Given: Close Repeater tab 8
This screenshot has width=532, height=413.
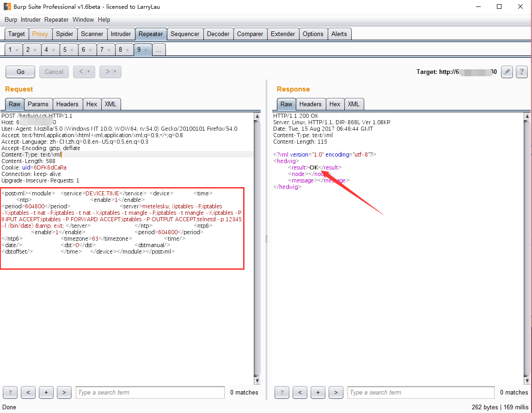Looking at the screenshot, I should coord(127,50).
